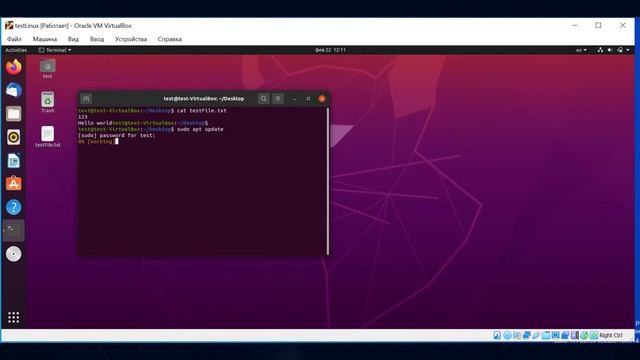This screenshot has width=640, height=360.
Task: Open new tab button in terminal header
Action: click(86, 99)
